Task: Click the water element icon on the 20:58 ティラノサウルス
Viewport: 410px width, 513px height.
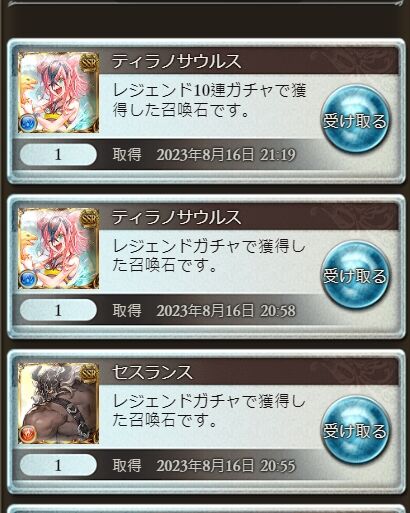Action: coord(28,279)
